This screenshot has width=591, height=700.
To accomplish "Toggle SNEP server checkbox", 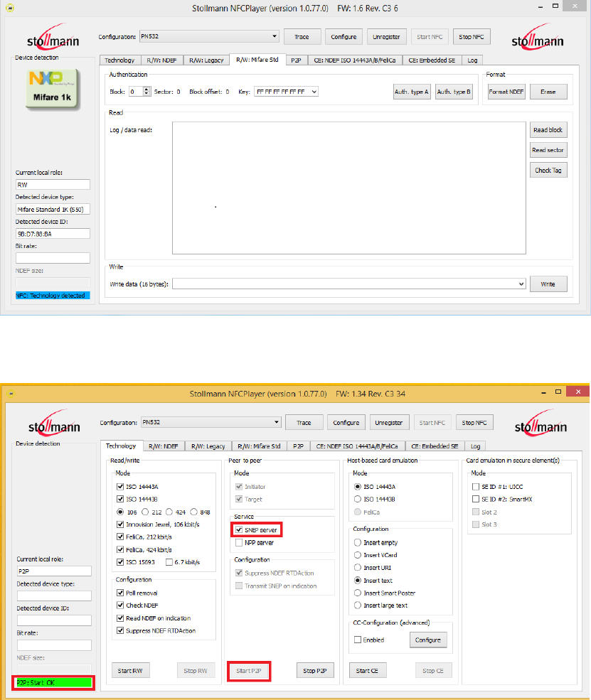I will tap(239, 530).
